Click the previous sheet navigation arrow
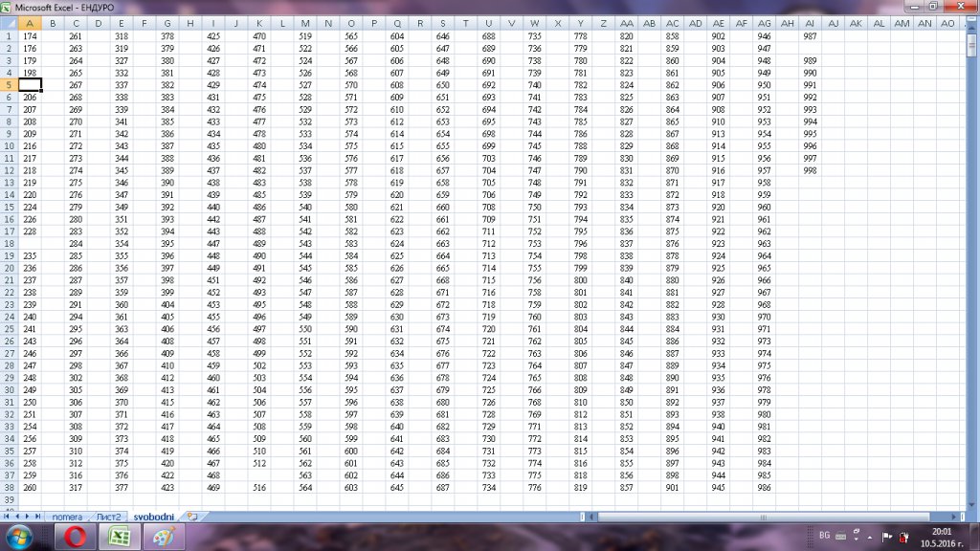 click(x=17, y=517)
